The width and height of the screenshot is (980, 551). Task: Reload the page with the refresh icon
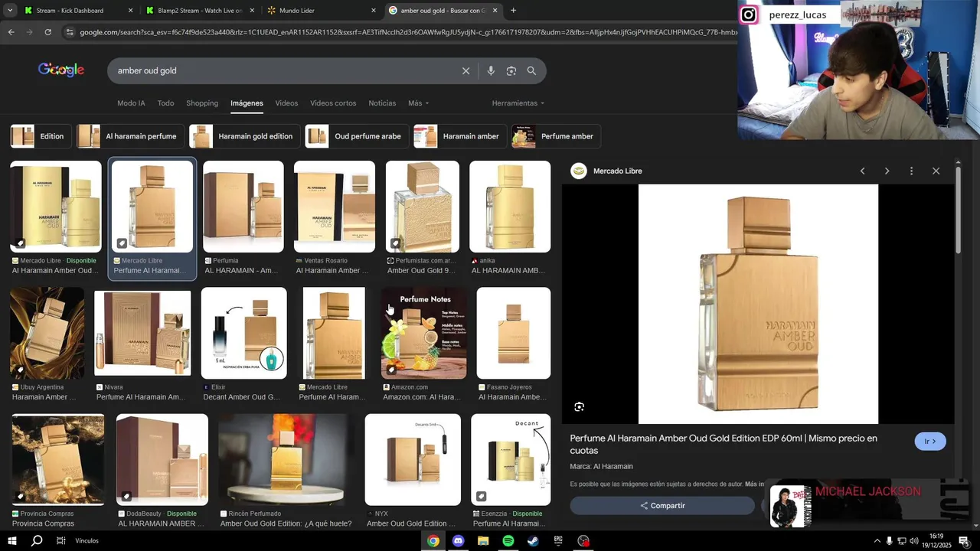47,32
